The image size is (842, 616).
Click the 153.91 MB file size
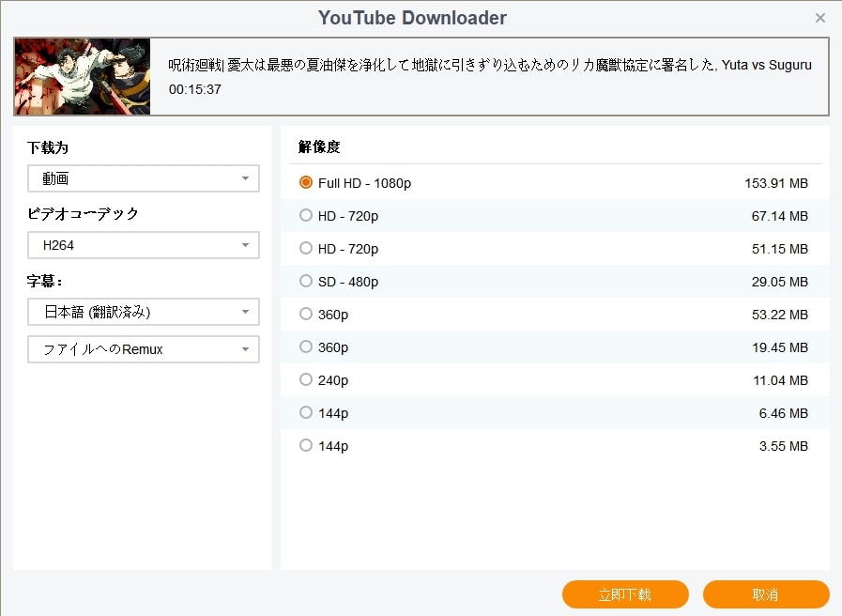coord(776,183)
